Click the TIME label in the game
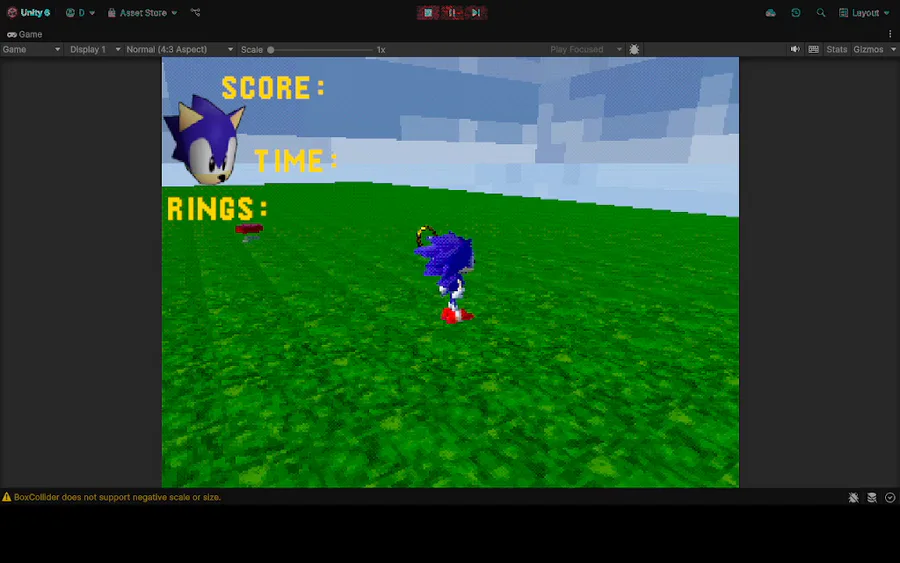This screenshot has height=563, width=900. 296,161
